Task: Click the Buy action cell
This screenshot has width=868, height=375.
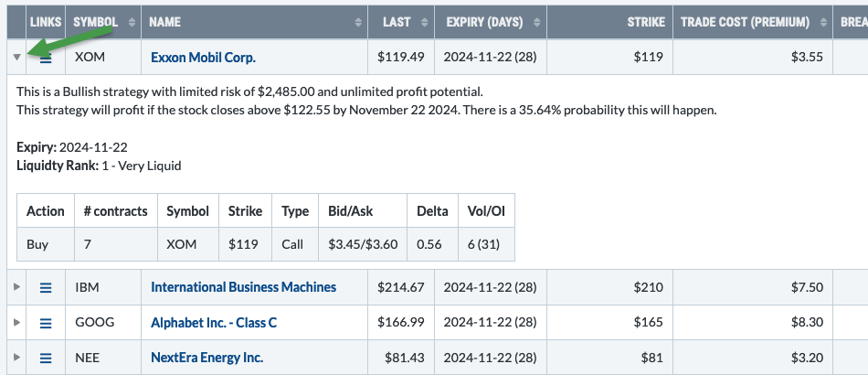Action: click(x=46, y=244)
